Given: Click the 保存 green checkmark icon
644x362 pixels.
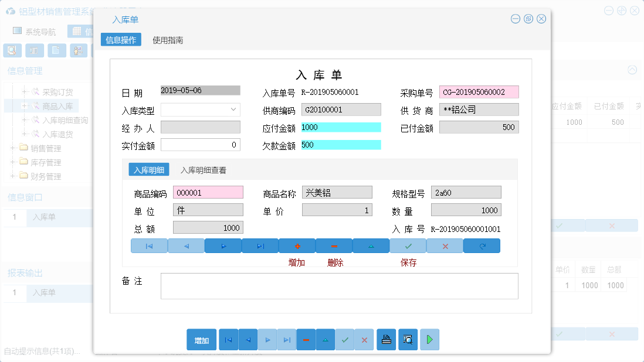Looking at the screenshot, I should 408,245.
